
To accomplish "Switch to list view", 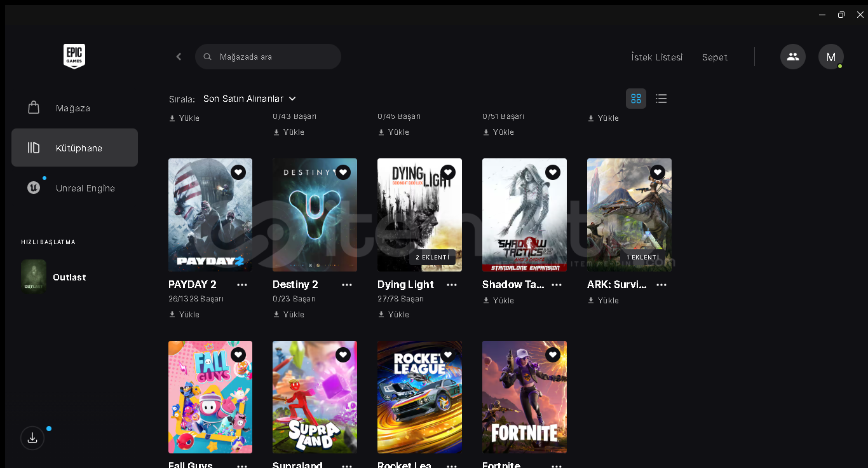I will (x=661, y=99).
